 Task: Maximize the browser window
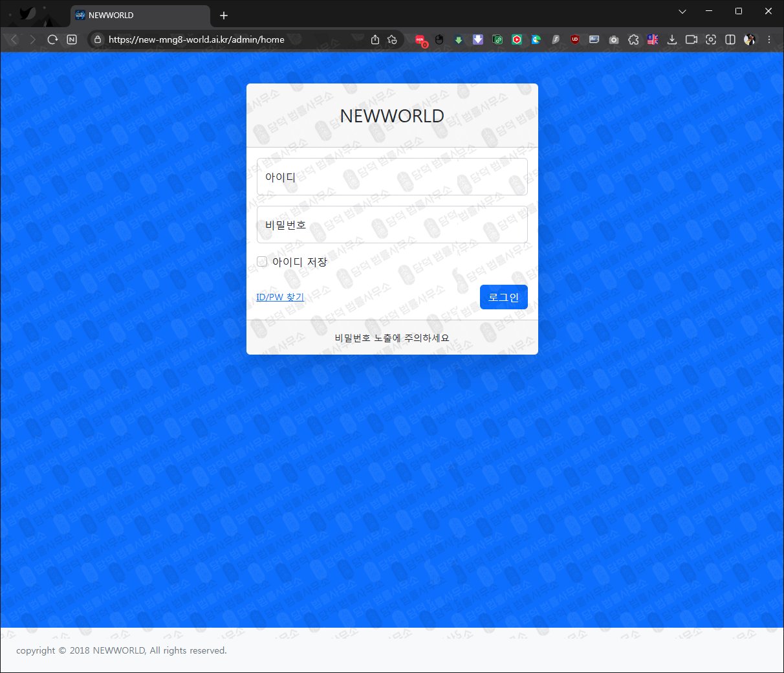point(739,12)
